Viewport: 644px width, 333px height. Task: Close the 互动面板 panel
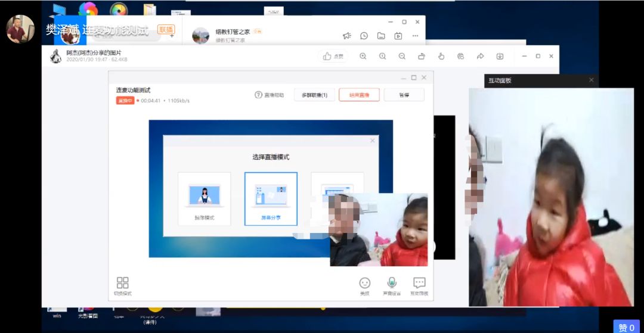(592, 80)
